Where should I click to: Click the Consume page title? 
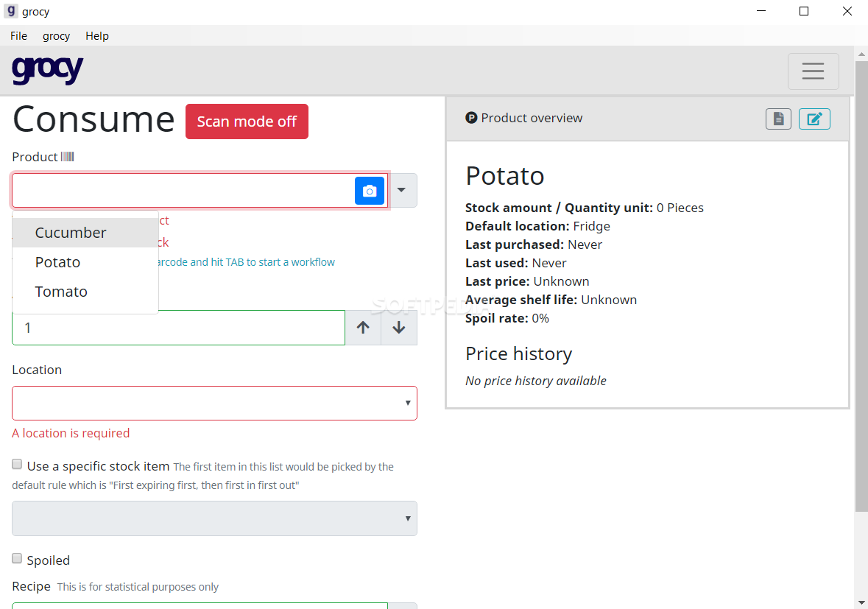93,119
